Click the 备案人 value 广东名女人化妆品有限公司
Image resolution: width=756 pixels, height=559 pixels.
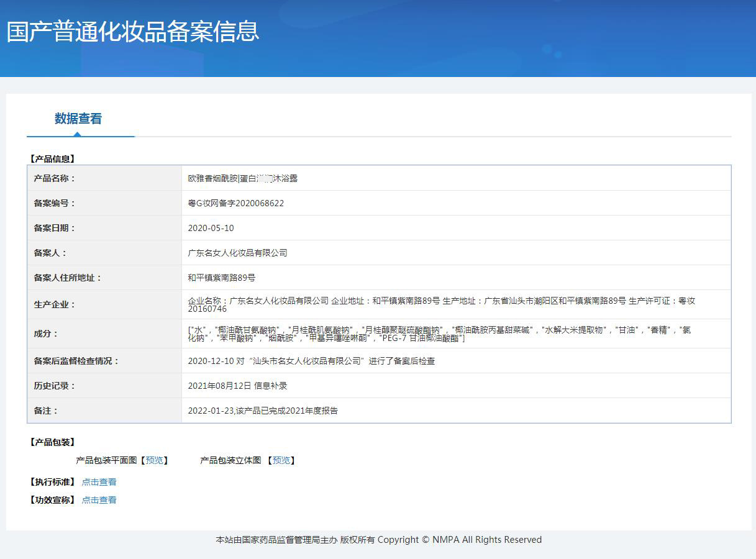(237, 253)
